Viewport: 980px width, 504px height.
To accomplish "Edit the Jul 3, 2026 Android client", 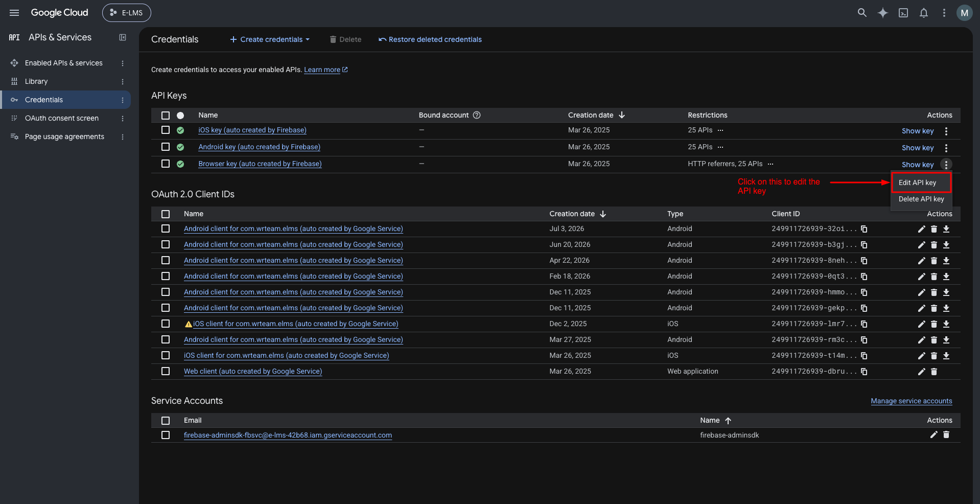I will click(921, 229).
